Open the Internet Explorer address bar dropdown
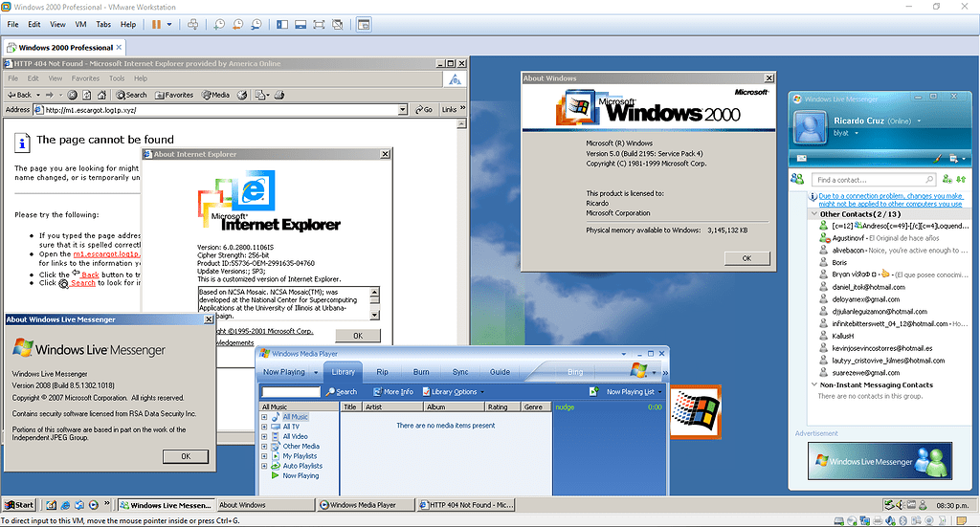This screenshot has height=527, width=980. [x=403, y=110]
